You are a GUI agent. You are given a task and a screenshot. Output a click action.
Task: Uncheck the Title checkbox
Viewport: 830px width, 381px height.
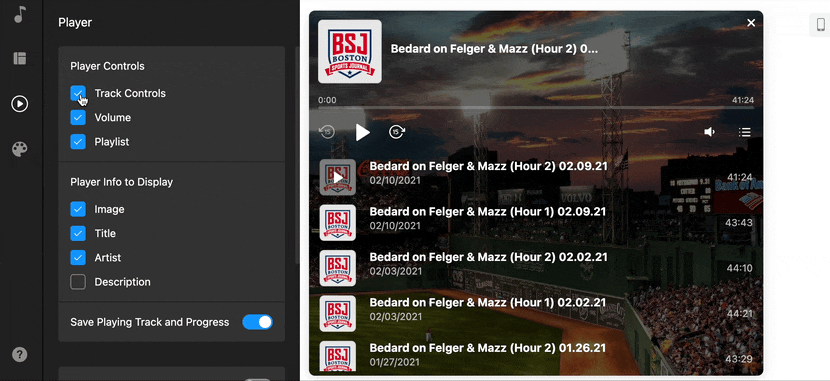coord(78,233)
